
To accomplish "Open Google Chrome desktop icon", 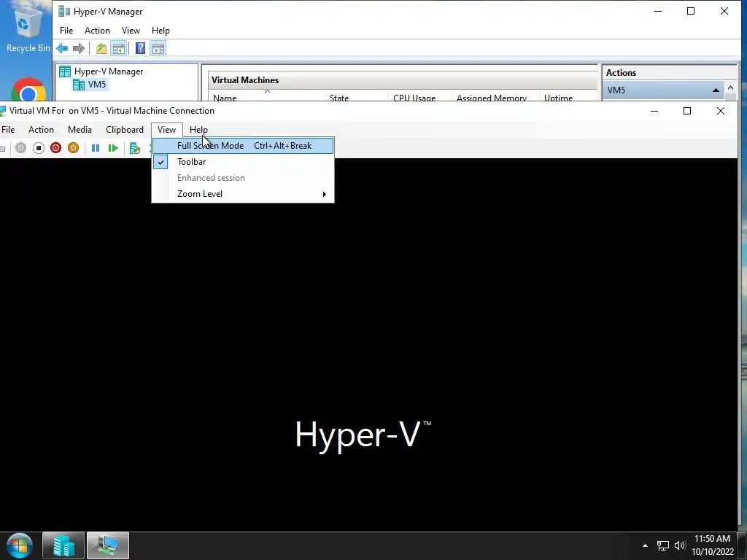I will 28,90.
